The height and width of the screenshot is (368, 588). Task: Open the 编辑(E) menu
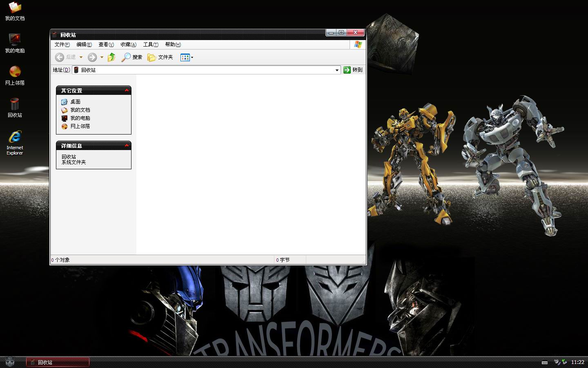84,45
